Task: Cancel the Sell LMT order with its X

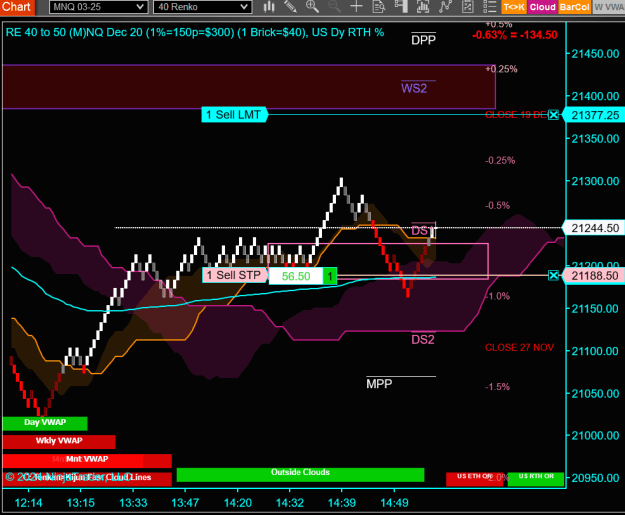Action: pyautogui.click(x=553, y=115)
